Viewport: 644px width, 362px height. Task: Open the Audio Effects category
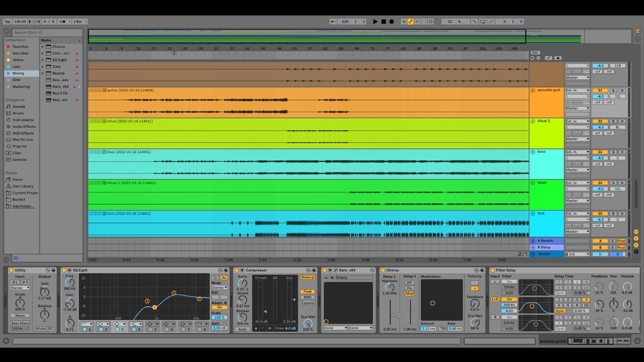(23, 127)
